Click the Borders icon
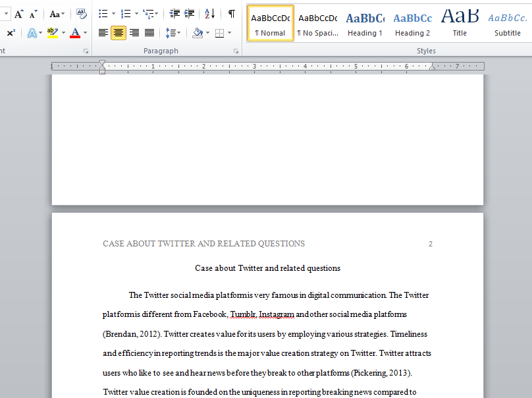 click(220, 33)
